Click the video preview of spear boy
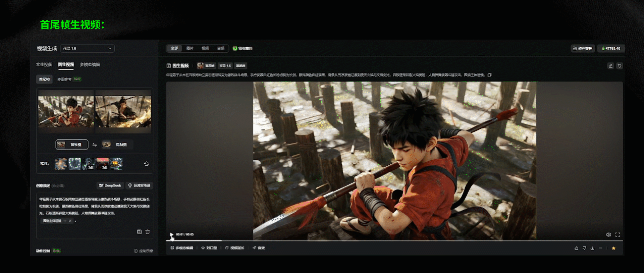 point(394,161)
